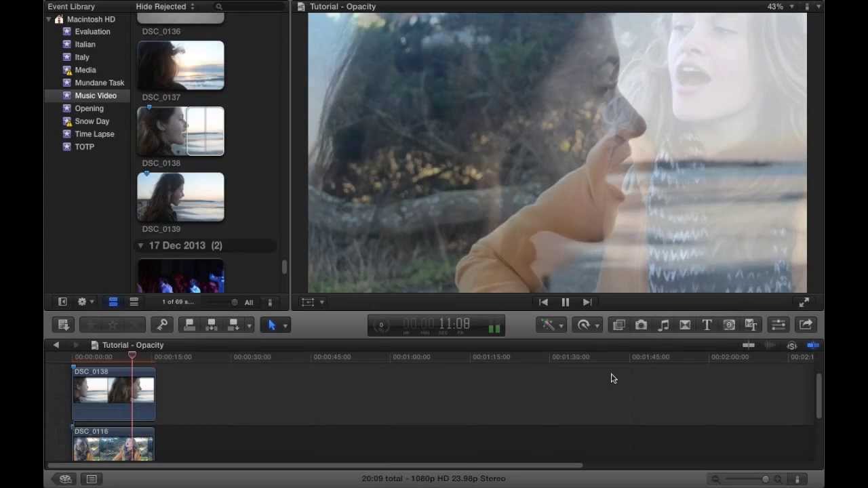Pause playback in the viewer
868x488 pixels.
(x=565, y=302)
